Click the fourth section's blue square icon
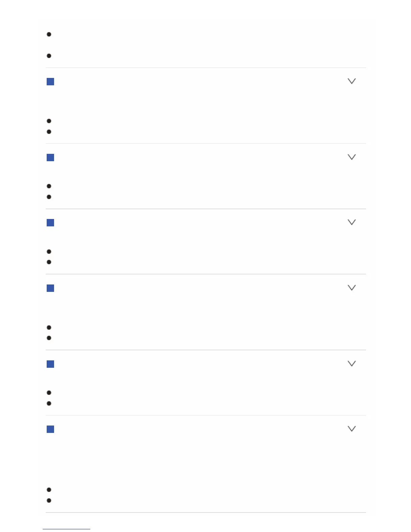The image size is (411, 532). point(50,288)
